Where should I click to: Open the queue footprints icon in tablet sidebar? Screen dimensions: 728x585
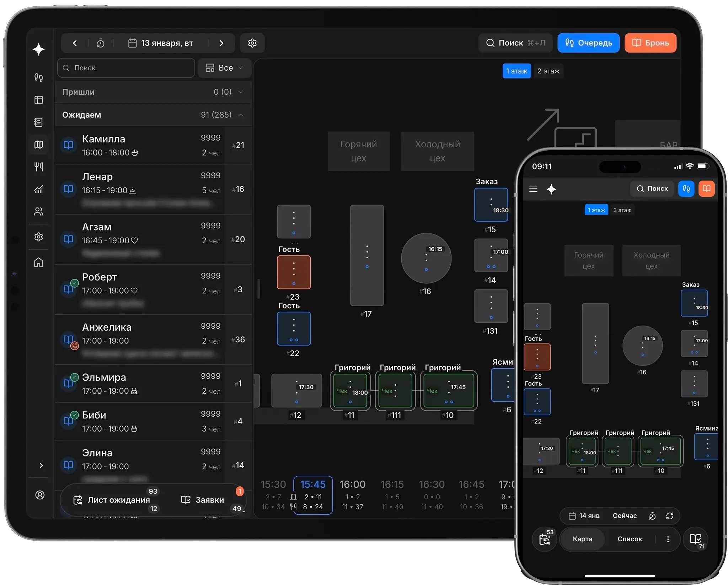(x=38, y=77)
